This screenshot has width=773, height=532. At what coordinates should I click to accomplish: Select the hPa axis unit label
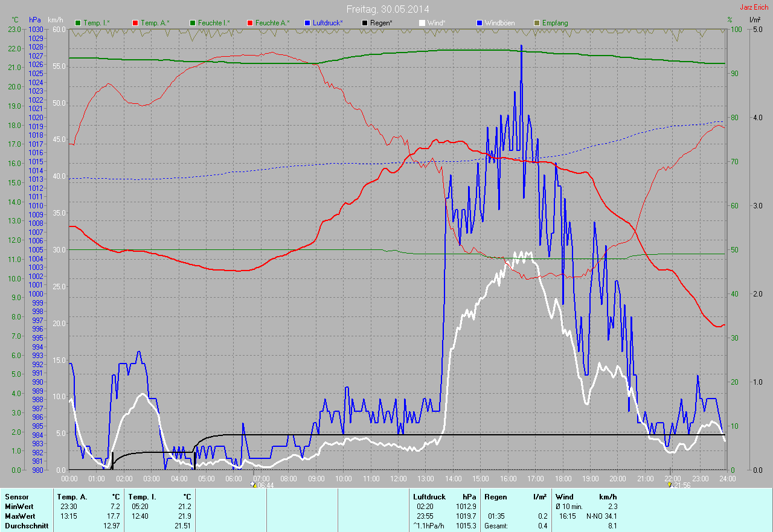tap(35, 20)
